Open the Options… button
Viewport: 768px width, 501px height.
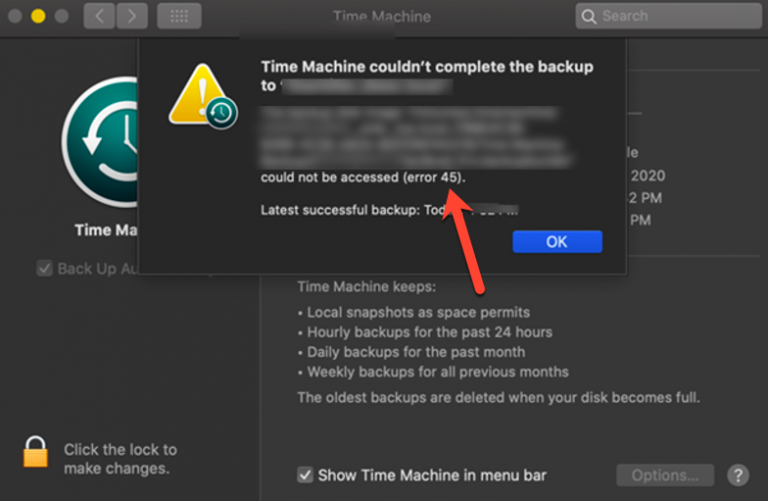point(665,475)
